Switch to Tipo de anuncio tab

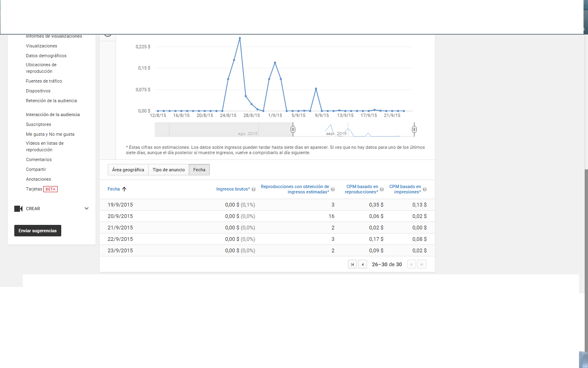pos(169,170)
